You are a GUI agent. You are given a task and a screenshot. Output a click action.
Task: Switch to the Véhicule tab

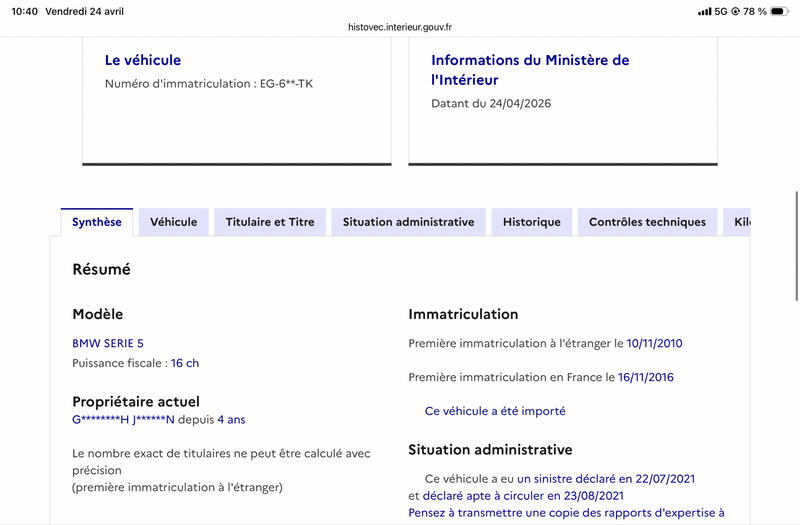[173, 222]
